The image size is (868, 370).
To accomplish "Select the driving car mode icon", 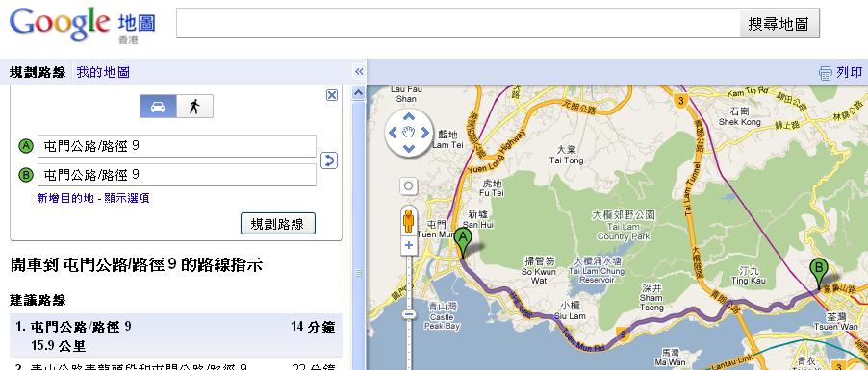I will [x=159, y=106].
